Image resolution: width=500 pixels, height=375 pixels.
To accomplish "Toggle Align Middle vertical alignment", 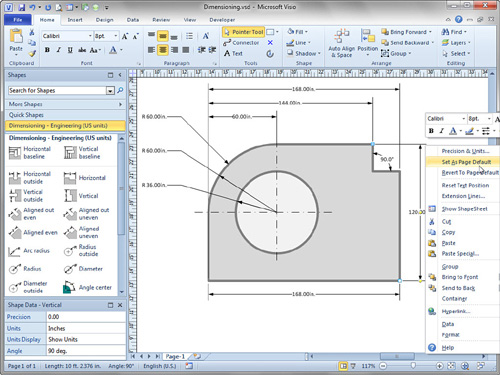I will point(163,36).
